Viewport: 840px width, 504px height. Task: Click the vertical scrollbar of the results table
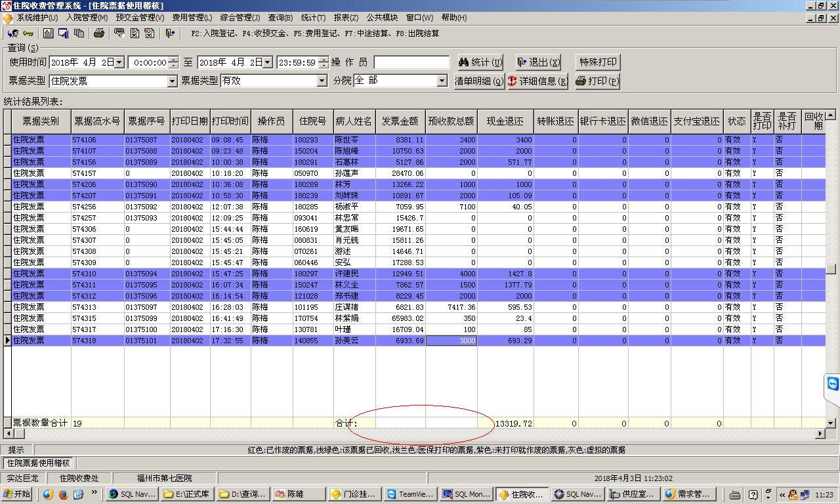coord(831,268)
